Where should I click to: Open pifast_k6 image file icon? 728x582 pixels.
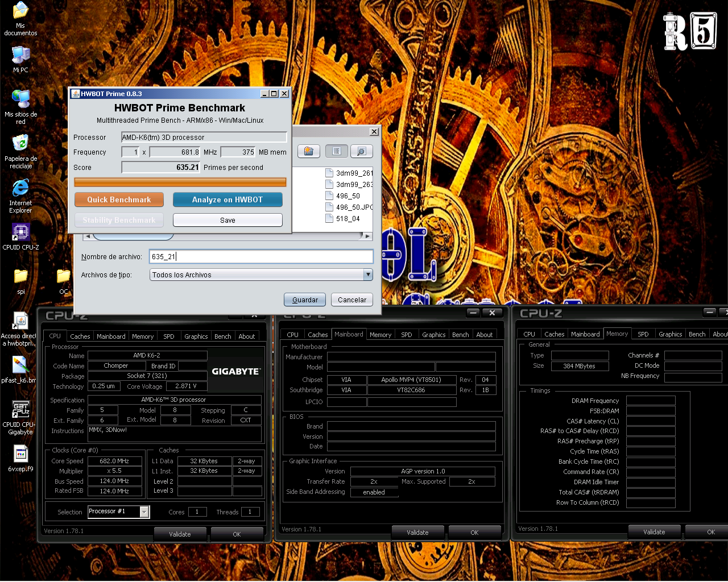pos(20,369)
